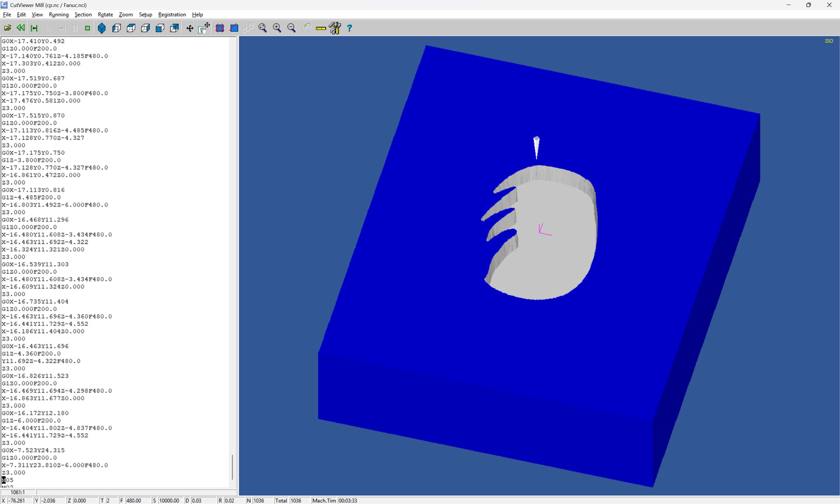Click NC line 'Y11.692Z-4.322F480.0'
This screenshot has height=504, width=840.
(41, 361)
